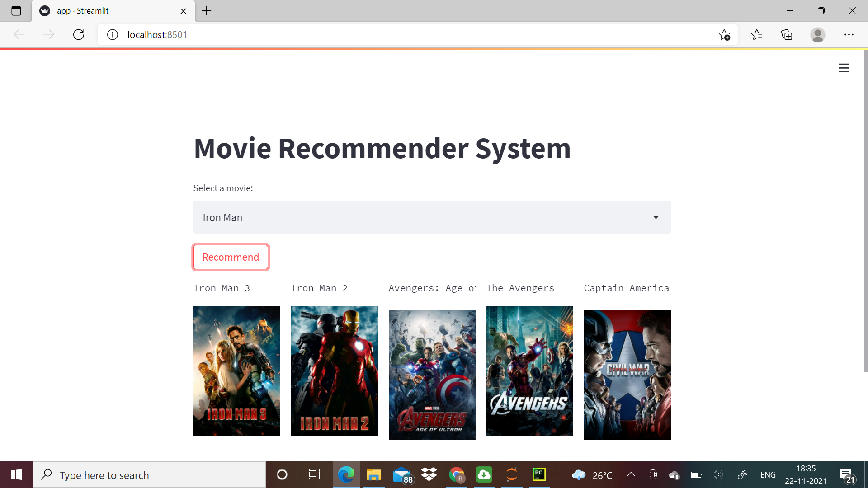Open a new browser tab
The image size is (868, 488).
click(x=207, y=11)
